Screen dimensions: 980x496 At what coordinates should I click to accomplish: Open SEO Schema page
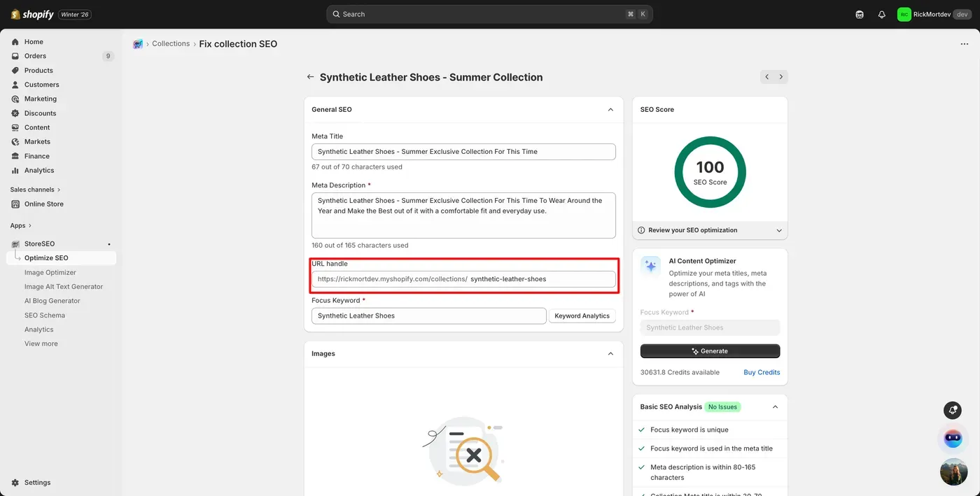pos(45,316)
